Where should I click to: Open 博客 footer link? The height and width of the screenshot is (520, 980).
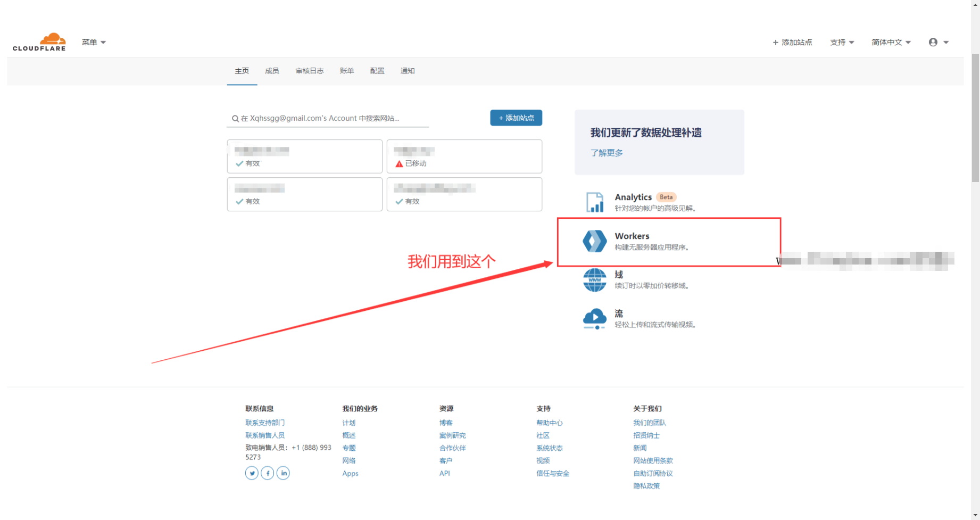446,423
